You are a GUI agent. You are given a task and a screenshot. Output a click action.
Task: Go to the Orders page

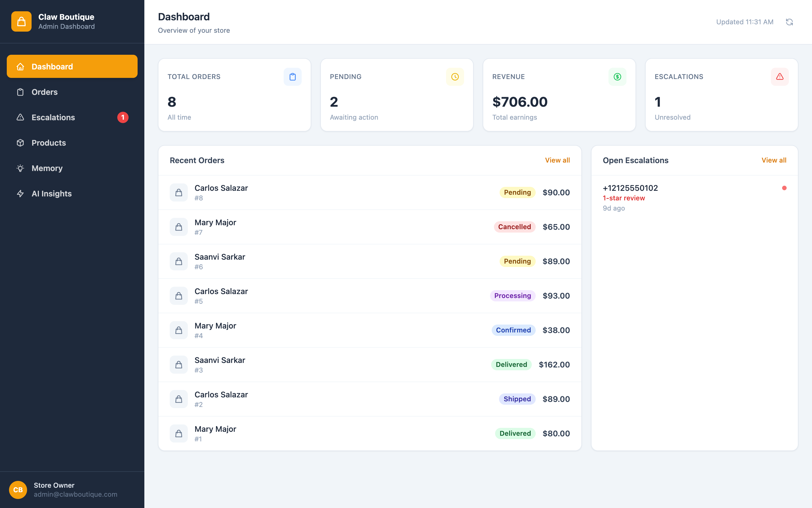click(x=72, y=92)
